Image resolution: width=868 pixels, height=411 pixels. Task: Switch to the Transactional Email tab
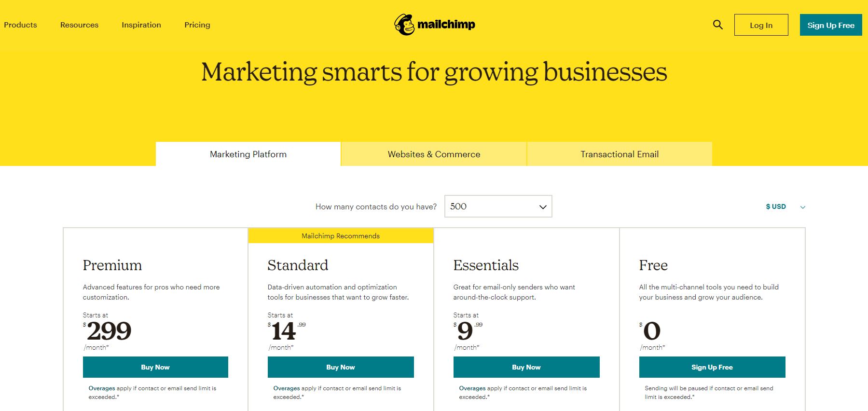[x=620, y=154]
